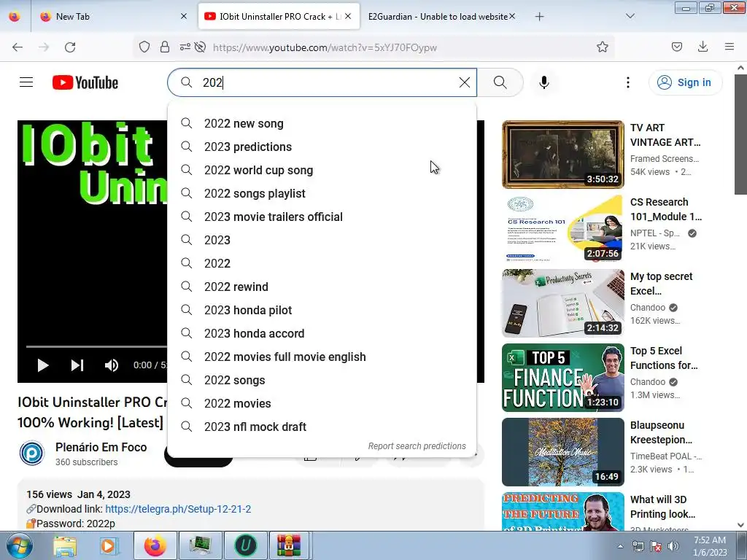Screen dimensions: 747x560
Task: Open WinRAR from the taskbar
Action: click(x=289, y=545)
